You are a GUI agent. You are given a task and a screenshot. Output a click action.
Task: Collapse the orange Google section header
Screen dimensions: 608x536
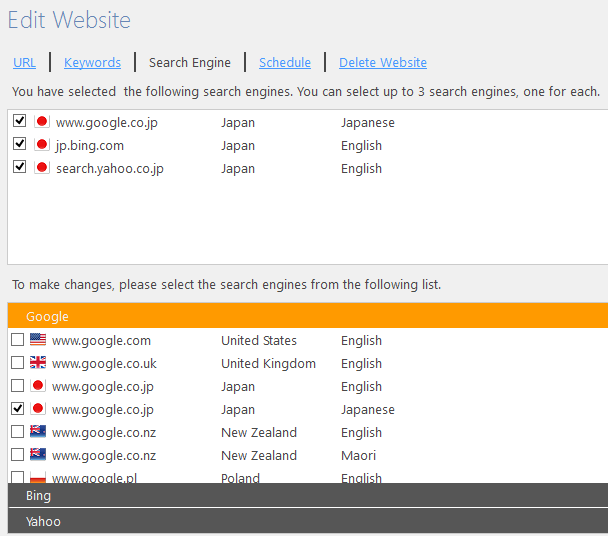(x=308, y=316)
